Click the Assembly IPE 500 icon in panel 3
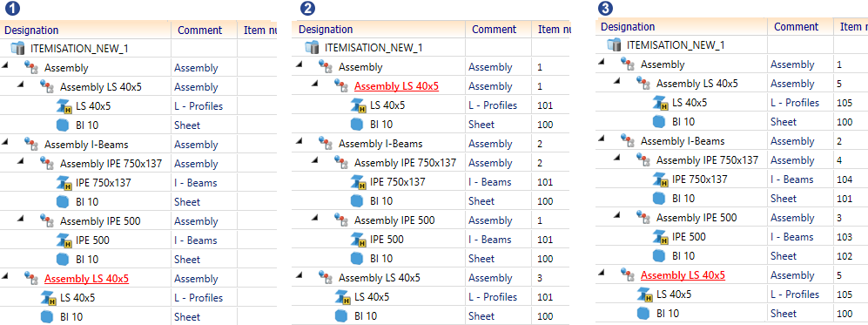 coord(643,217)
